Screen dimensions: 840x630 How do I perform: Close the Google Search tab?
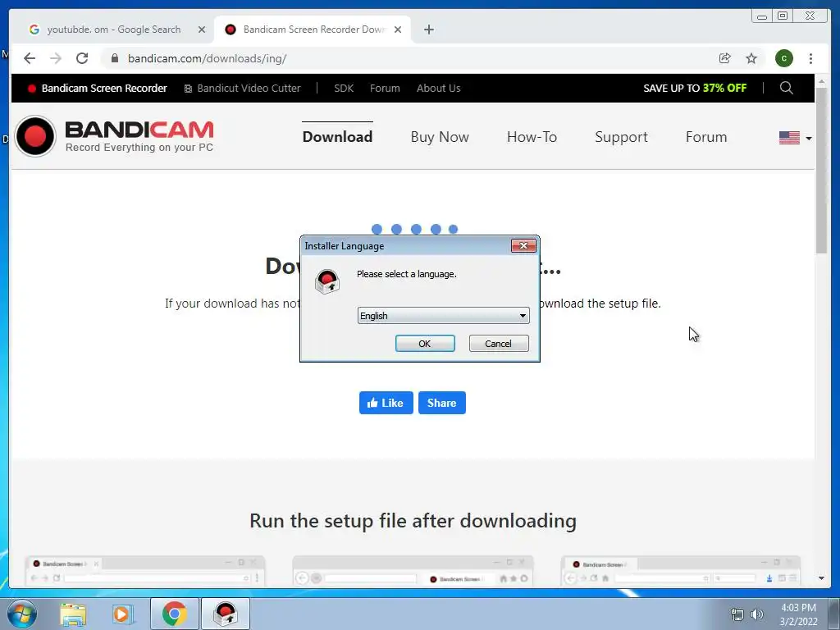pyautogui.click(x=202, y=30)
